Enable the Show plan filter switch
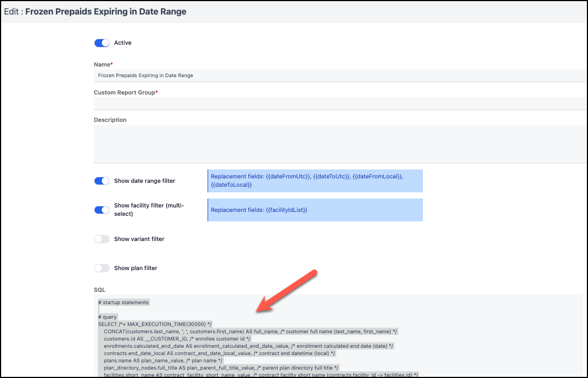 [x=102, y=268]
